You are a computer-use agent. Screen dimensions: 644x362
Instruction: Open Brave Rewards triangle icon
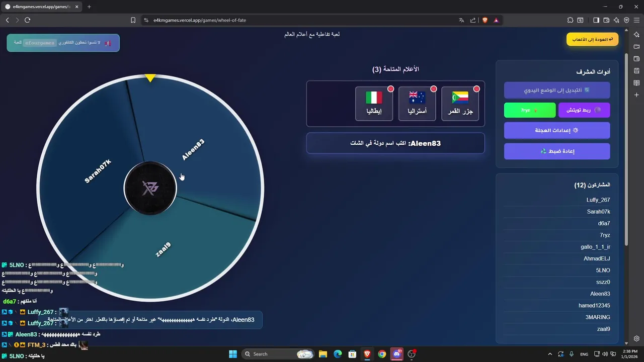[496, 20]
